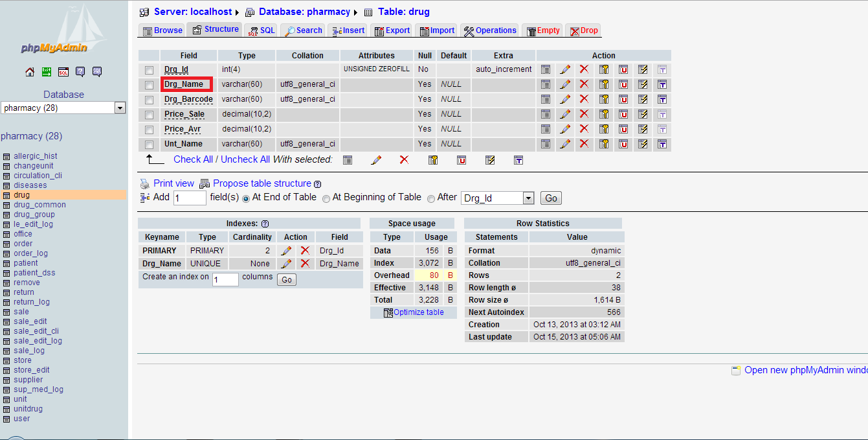Image resolution: width=868 pixels, height=440 pixels.
Task: Click the red X drop icon for Price_Sale
Action: coord(584,114)
